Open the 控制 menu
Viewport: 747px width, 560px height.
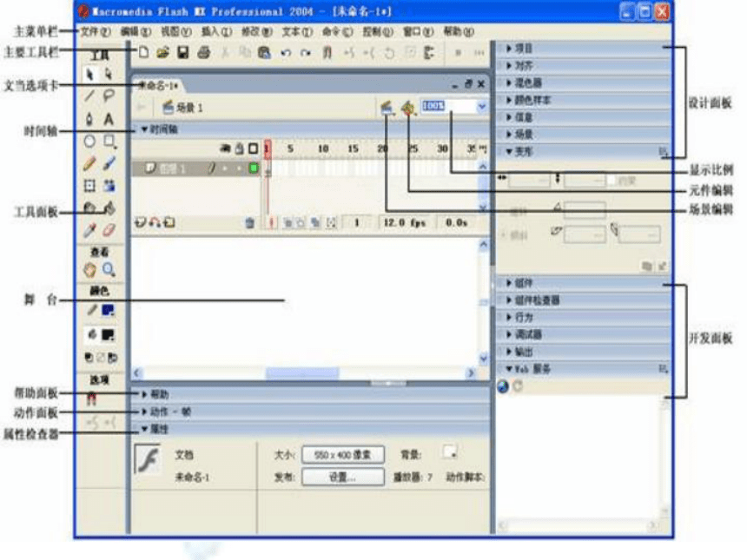click(x=378, y=31)
